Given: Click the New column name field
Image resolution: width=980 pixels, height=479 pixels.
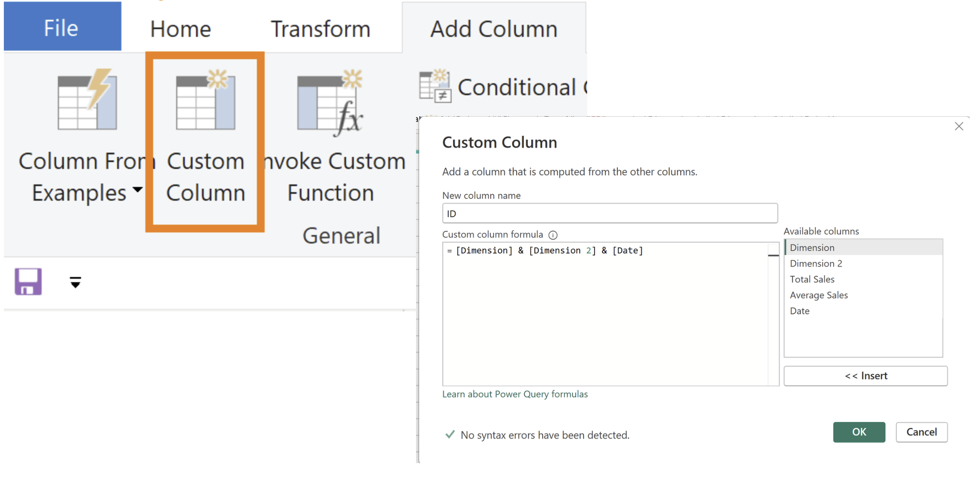Looking at the screenshot, I should [x=609, y=214].
